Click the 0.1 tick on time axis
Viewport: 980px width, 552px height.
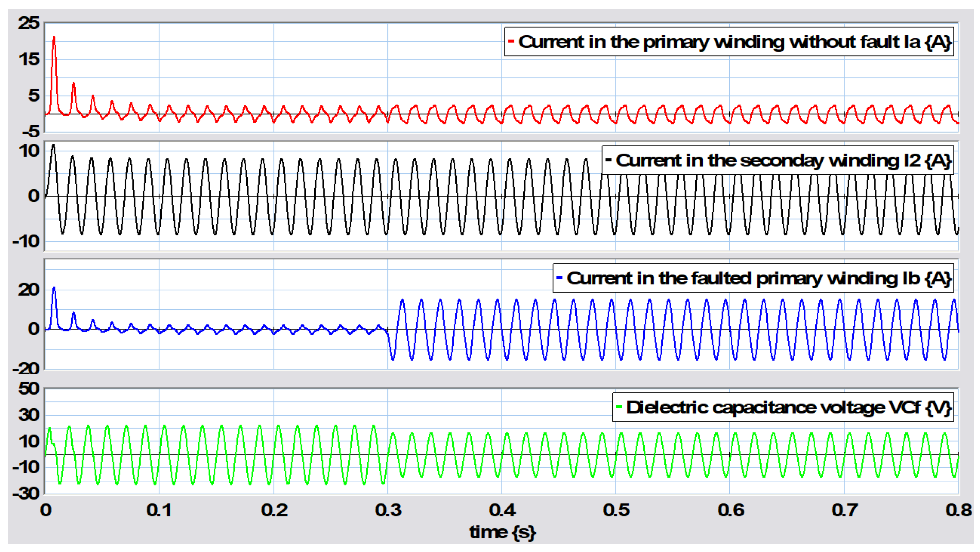pos(159,510)
